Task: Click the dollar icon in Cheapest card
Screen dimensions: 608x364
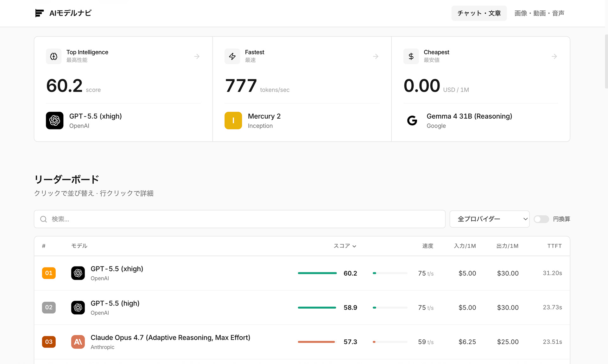Action: 411,56
